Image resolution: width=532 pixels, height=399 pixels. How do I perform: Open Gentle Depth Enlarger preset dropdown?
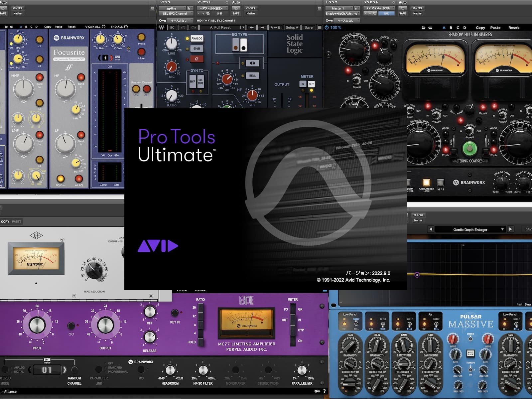pos(470,229)
